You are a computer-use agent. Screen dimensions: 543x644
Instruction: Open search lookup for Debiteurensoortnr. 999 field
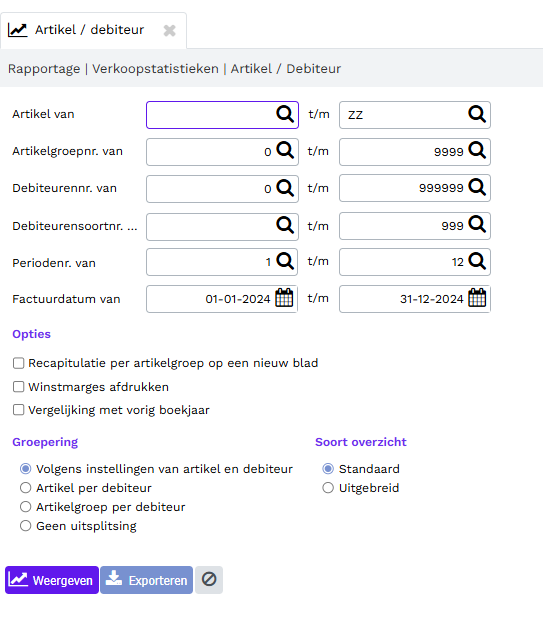[x=477, y=225]
